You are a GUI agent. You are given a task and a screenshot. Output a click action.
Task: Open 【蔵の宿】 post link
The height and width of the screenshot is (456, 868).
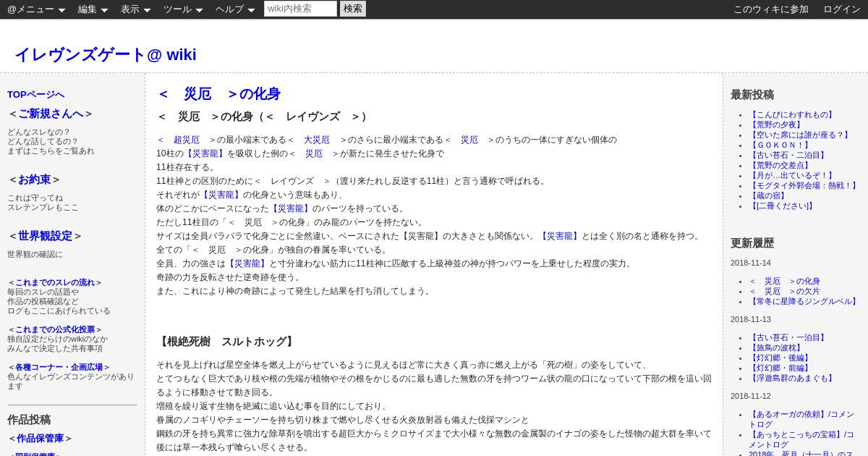click(767, 196)
